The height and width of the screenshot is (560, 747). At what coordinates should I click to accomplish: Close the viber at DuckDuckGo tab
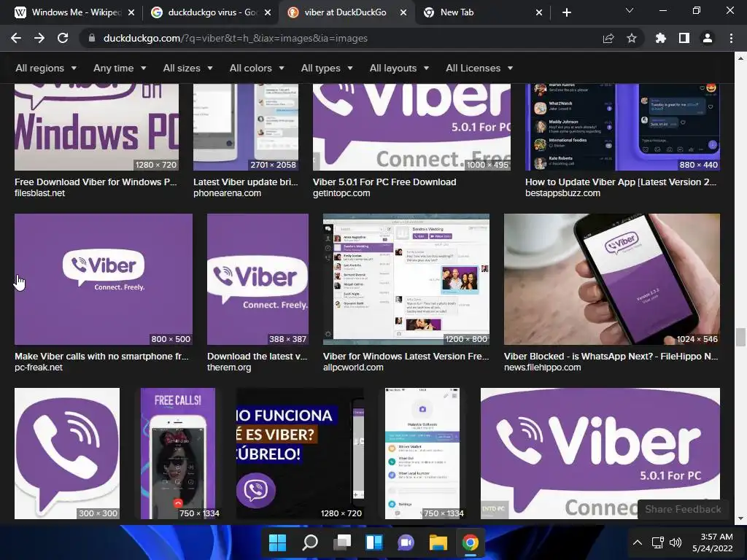click(x=403, y=12)
